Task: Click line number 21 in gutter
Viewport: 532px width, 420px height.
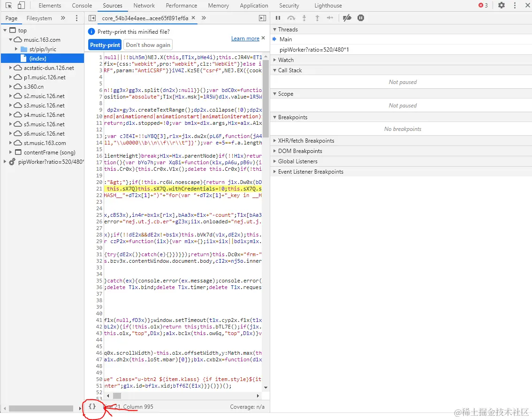Action: click(99, 189)
